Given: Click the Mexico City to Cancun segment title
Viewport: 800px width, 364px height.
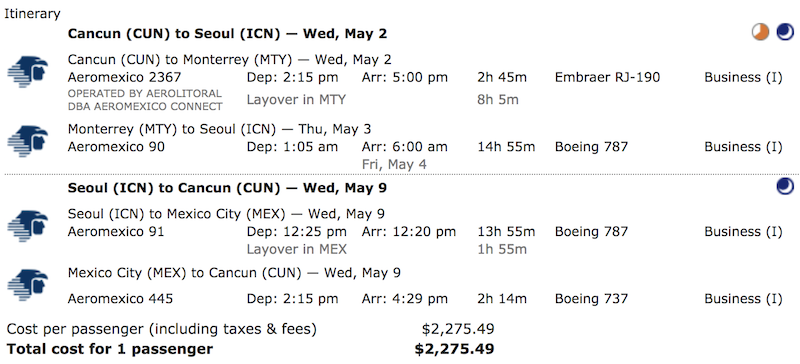Looking at the screenshot, I should 234,273.
